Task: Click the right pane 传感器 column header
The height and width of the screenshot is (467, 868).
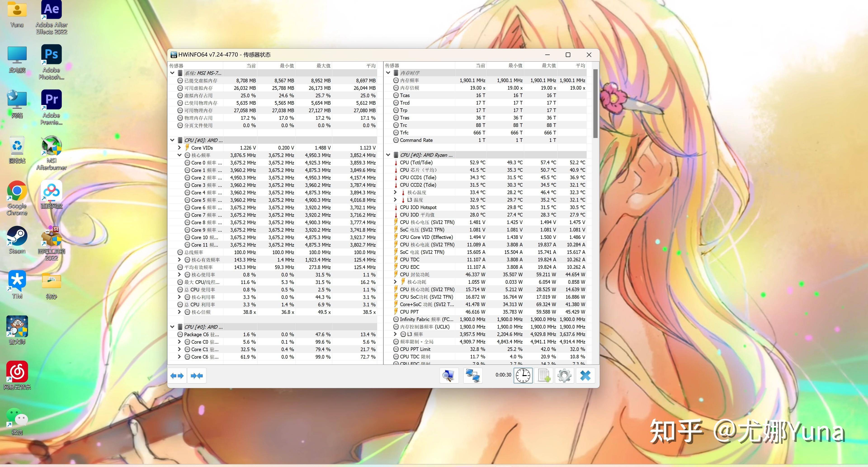Action: [420, 65]
